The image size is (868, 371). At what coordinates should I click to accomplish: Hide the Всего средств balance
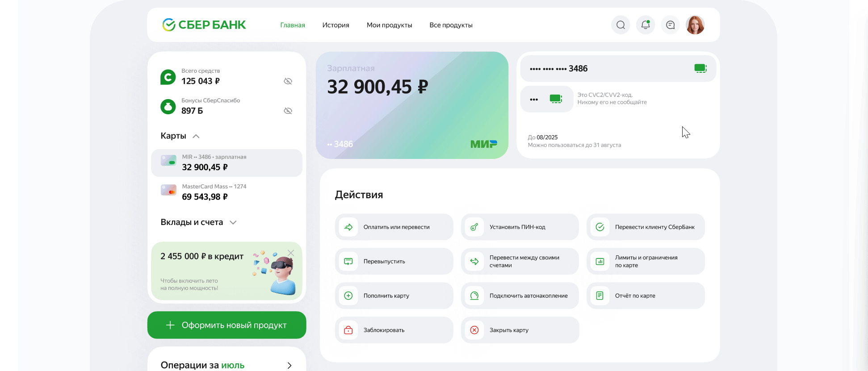coord(288,81)
